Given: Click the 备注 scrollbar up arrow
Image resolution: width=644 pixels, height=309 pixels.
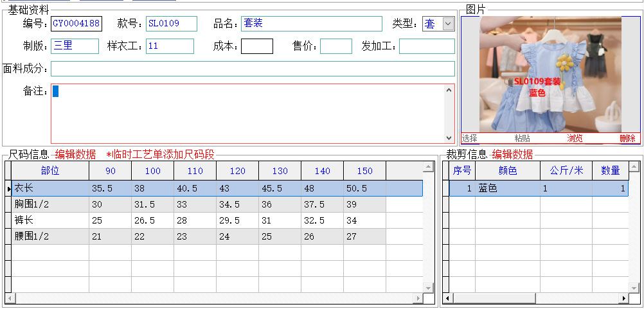Looking at the screenshot, I should click(449, 91).
